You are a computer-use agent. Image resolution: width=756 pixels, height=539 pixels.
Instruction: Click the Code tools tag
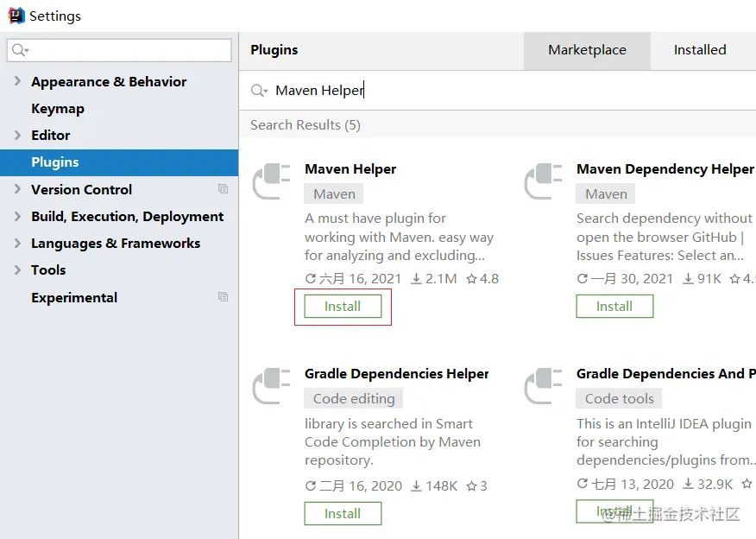coord(619,398)
